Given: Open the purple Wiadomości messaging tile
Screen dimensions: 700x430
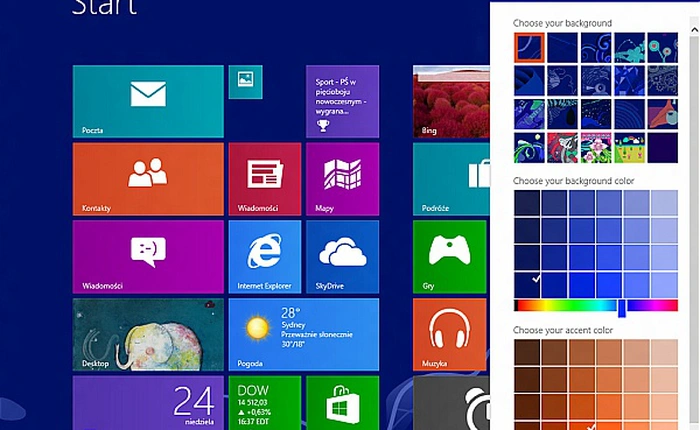Looking at the screenshot, I should [148, 257].
